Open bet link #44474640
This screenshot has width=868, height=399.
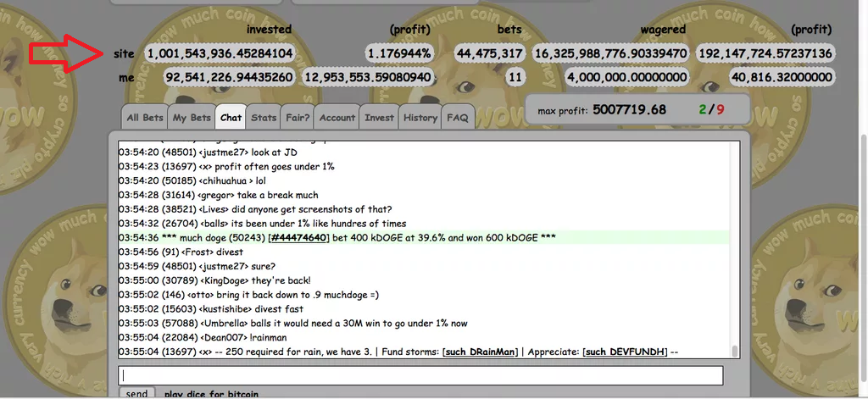[299, 238]
